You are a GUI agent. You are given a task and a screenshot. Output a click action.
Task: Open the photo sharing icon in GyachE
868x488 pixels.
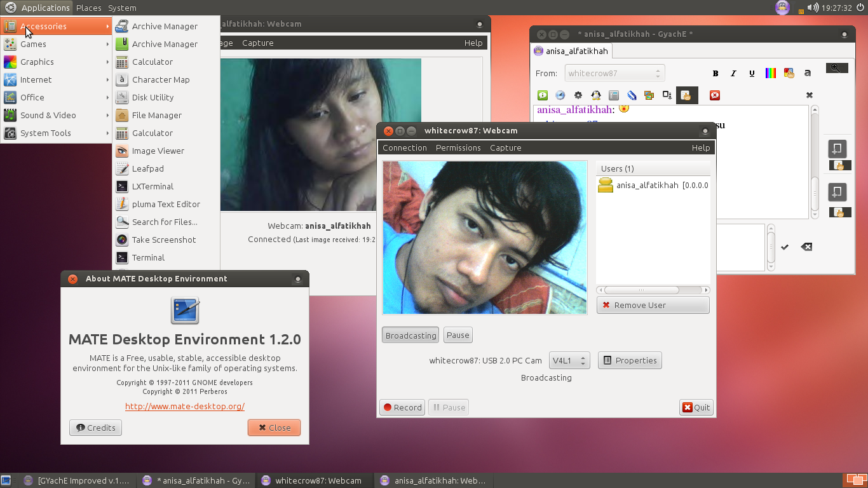click(x=648, y=95)
